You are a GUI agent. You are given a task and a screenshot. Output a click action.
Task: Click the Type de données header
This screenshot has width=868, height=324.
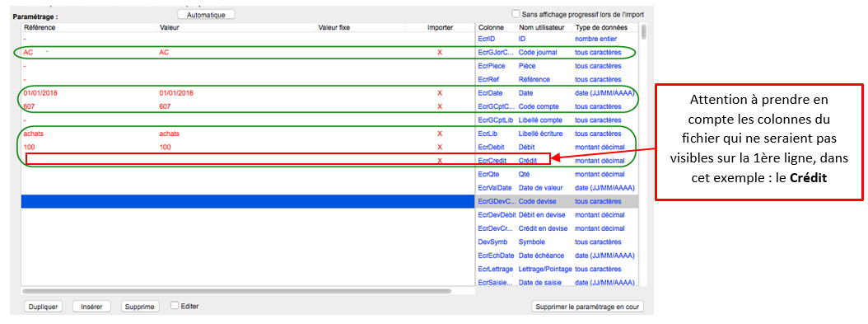[601, 27]
